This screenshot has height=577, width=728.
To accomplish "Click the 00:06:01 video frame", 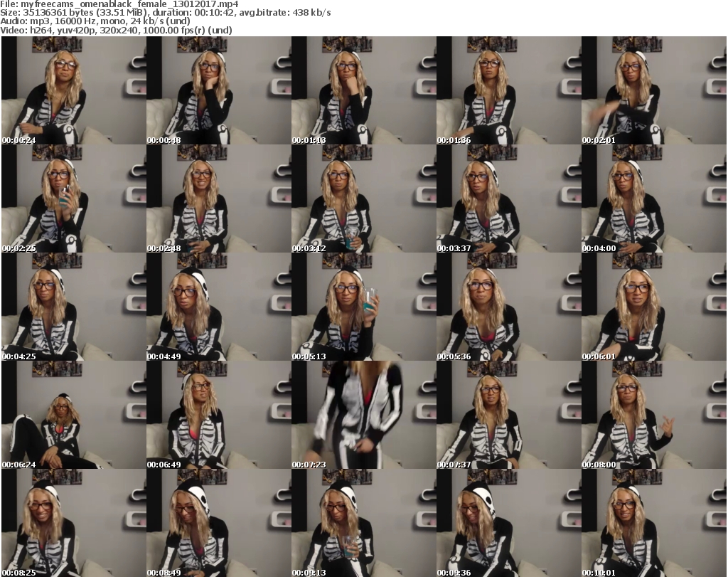I will pos(654,307).
